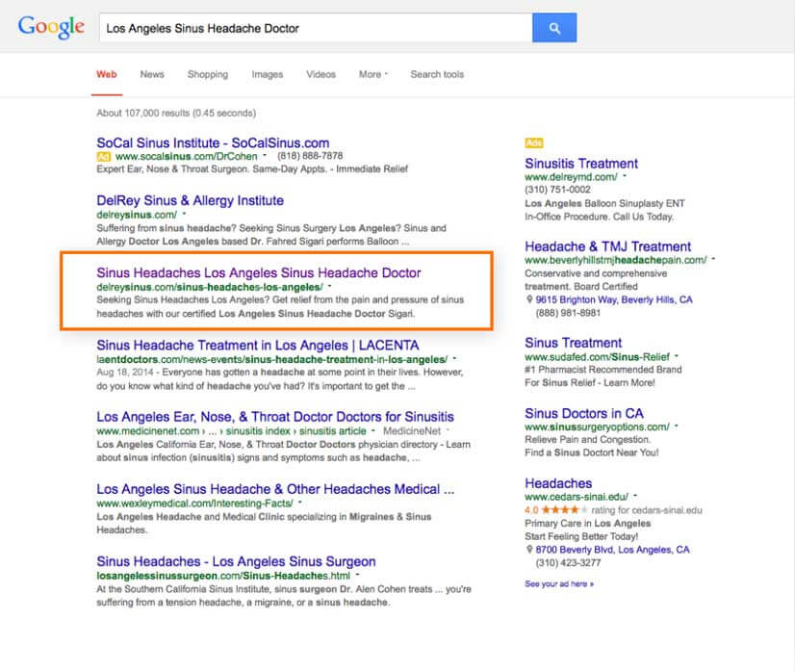795x672 pixels.
Task: Click the Search tools option
Action: [x=436, y=74]
